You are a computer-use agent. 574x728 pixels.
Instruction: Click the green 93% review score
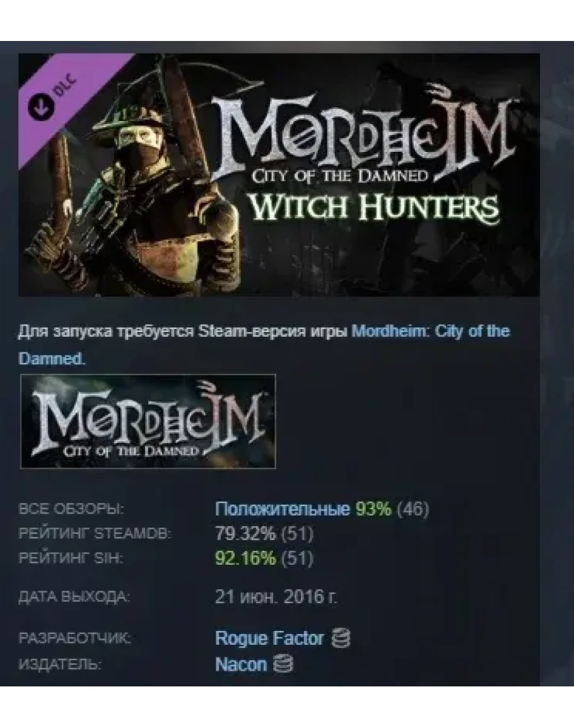373,509
